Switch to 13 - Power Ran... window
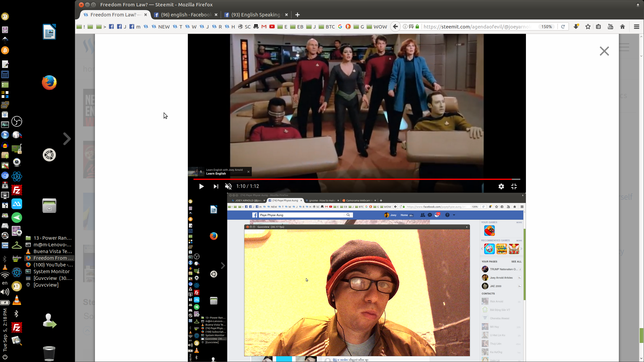 point(49,238)
